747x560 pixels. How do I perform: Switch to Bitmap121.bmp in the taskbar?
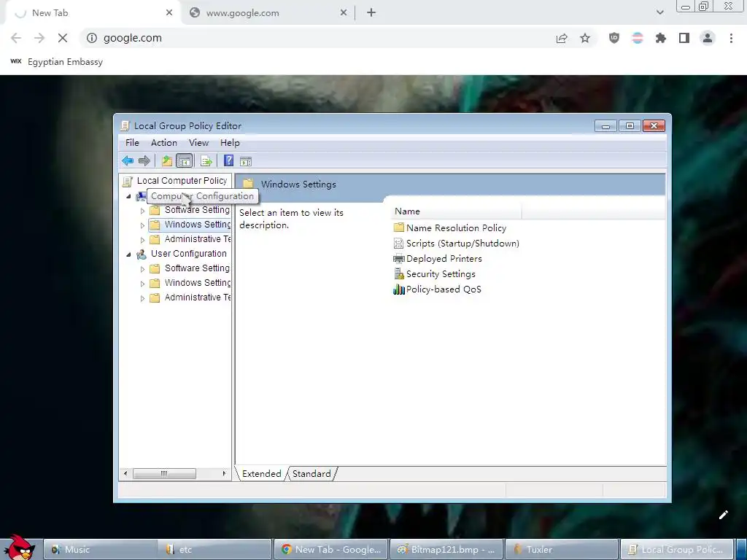(446, 550)
